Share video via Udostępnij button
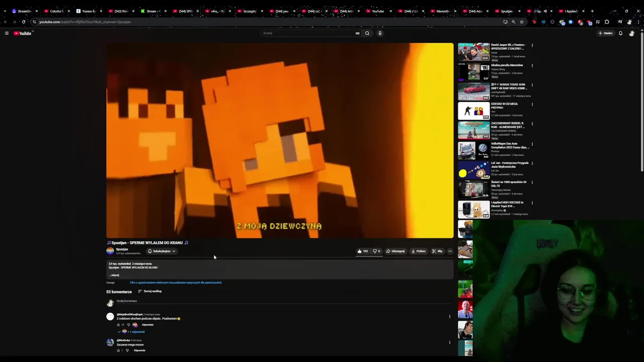The height and width of the screenshot is (362, 644). 395,251
